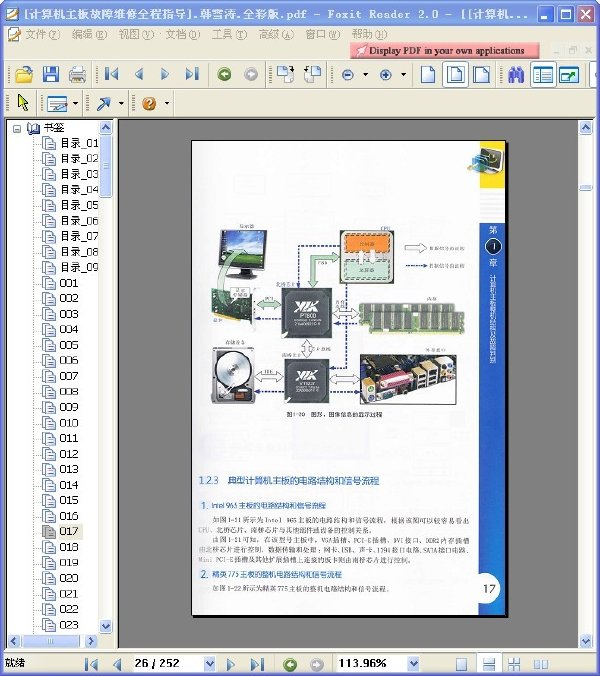Open the 窗口 menu
Image resolution: width=600 pixels, height=676 pixels.
tap(323, 34)
